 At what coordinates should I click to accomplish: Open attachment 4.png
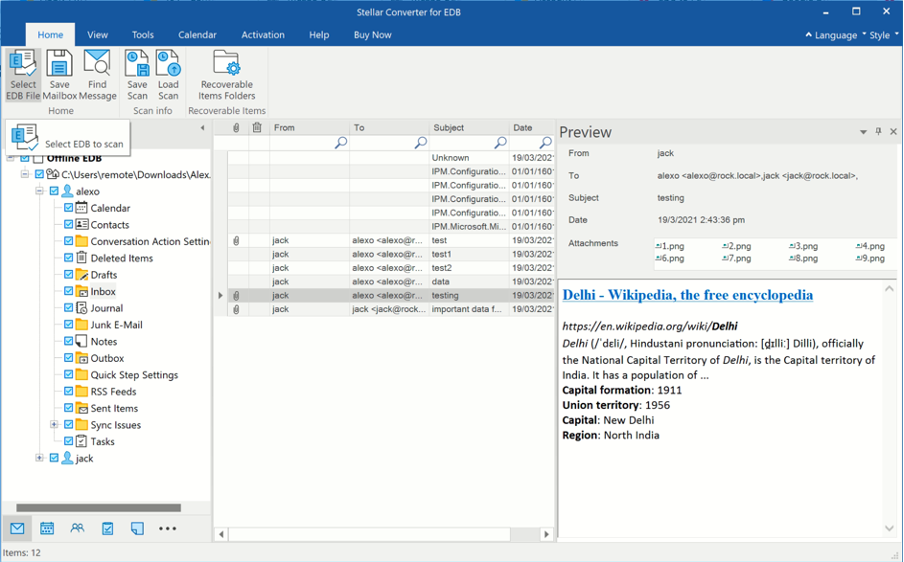coord(870,246)
